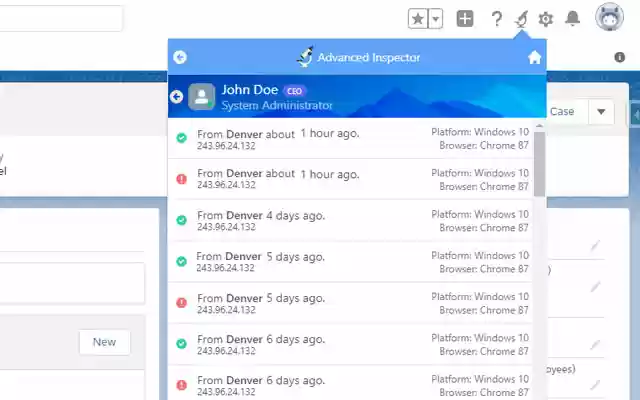
Task: Click the top pencil edit icon in the record detail panel
Action: pyautogui.click(x=595, y=245)
